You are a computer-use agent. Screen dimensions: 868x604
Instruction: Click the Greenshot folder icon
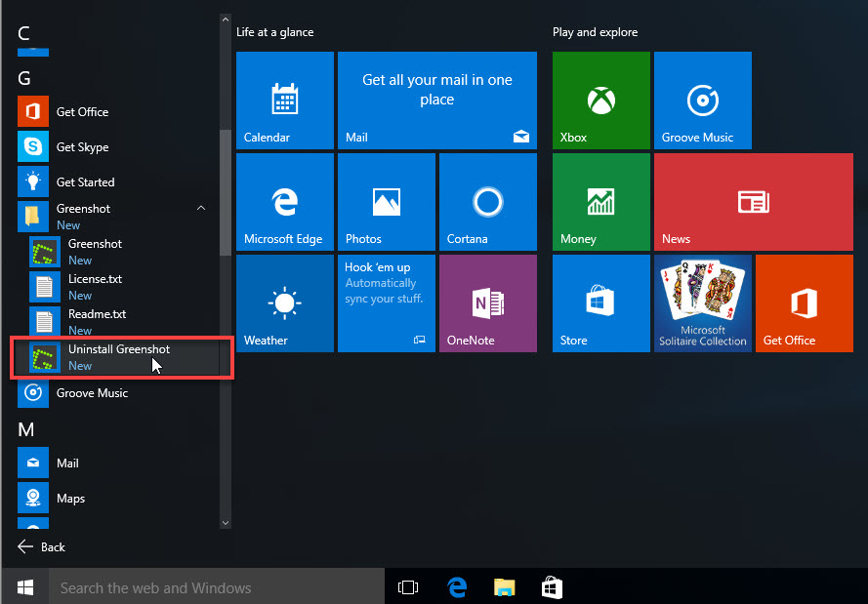(x=33, y=217)
